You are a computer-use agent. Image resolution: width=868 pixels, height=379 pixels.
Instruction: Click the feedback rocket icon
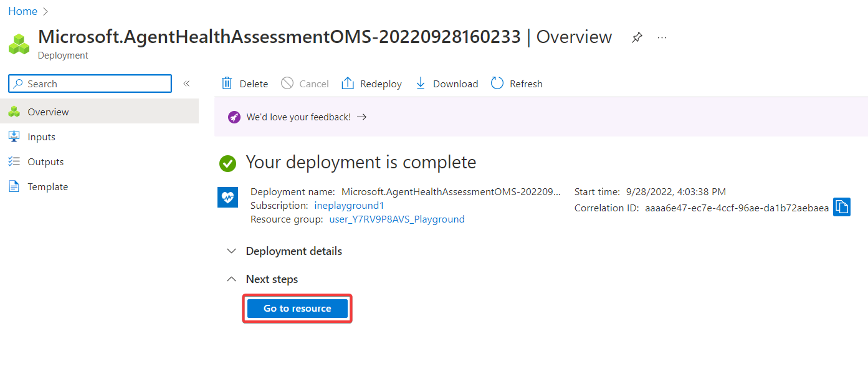click(x=234, y=117)
